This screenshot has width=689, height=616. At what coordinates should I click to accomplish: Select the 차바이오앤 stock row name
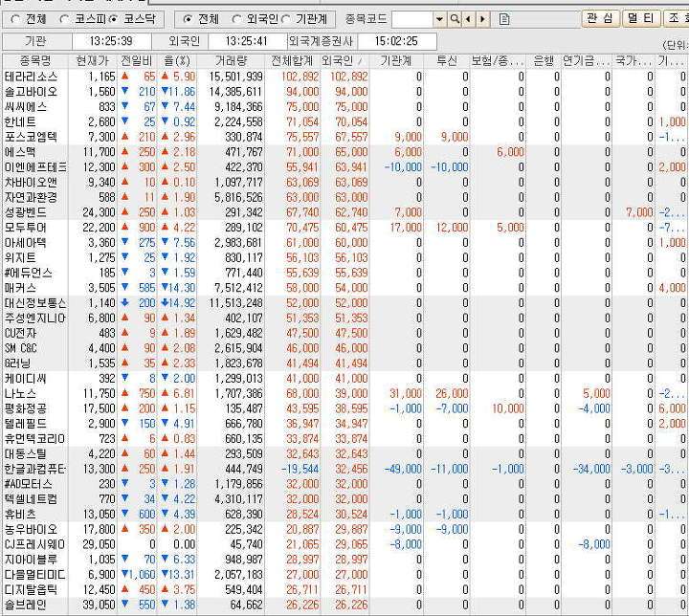pyautogui.click(x=31, y=182)
